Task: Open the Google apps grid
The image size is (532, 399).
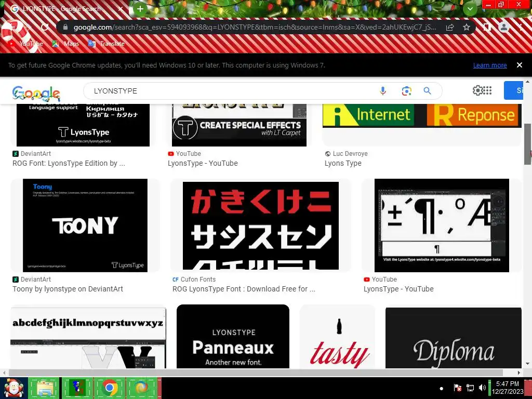Action: (487, 90)
